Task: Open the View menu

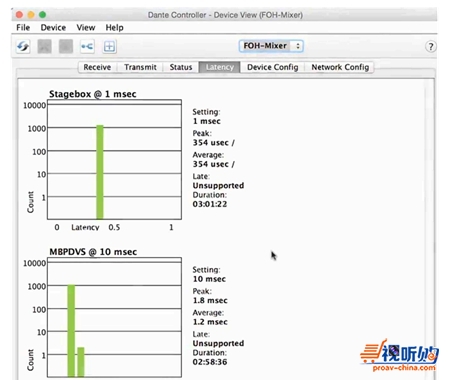Action: (x=86, y=27)
